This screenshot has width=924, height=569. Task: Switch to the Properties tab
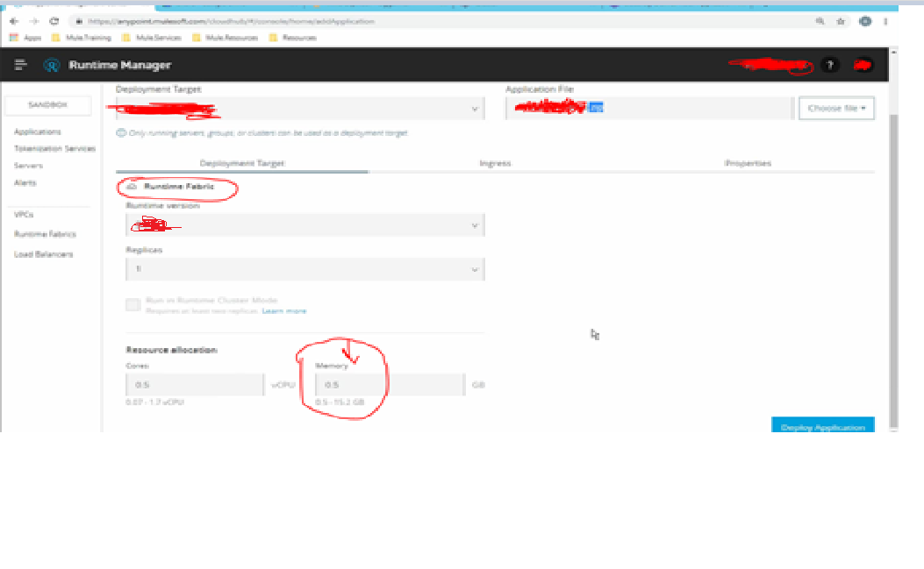[x=748, y=163]
